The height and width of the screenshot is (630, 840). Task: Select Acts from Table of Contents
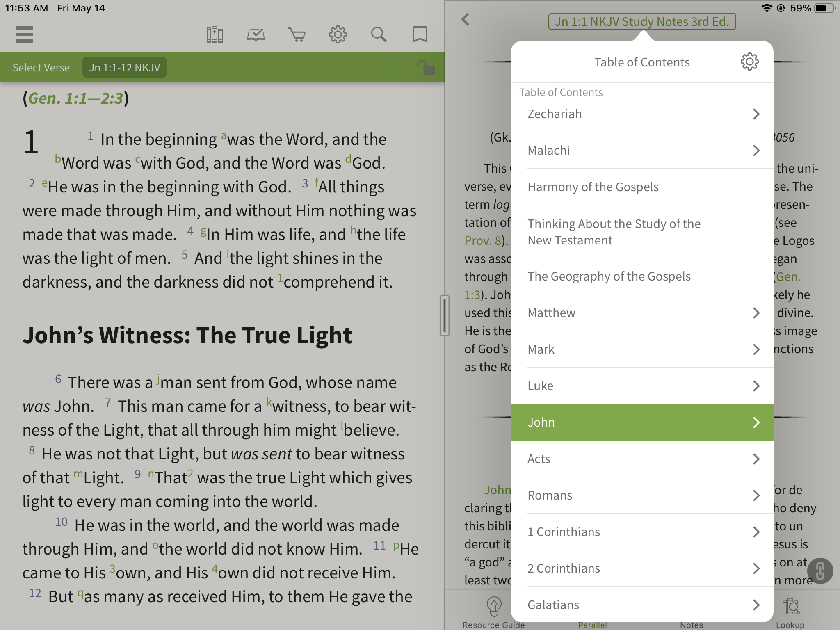click(x=641, y=459)
